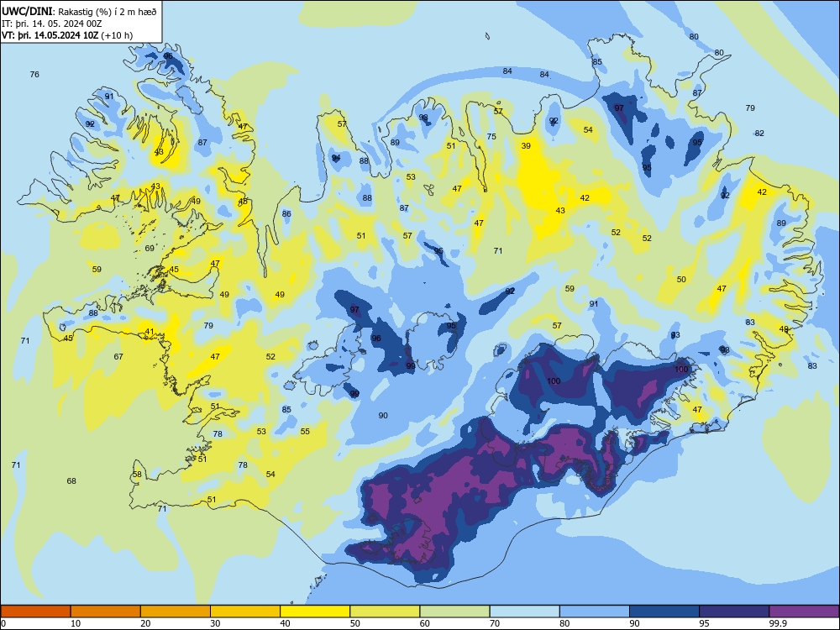Click the dark orange 0–10 legend swatch
This screenshot has height=630, width=840.
[x=35, y=612]
